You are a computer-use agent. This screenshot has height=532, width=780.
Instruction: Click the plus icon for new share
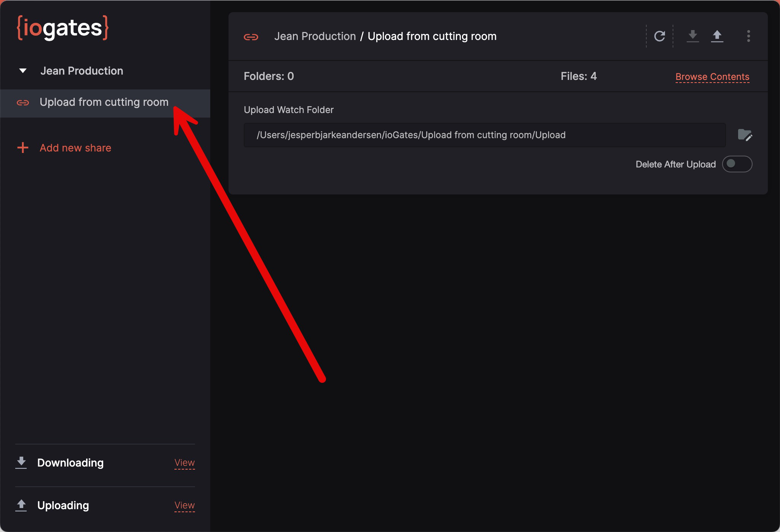[23, 148]
